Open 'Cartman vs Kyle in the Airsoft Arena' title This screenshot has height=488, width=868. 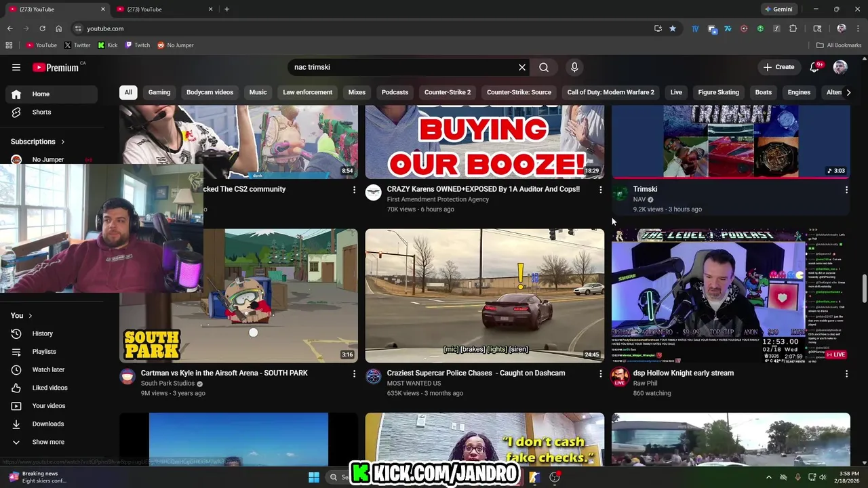click(224, 373)
